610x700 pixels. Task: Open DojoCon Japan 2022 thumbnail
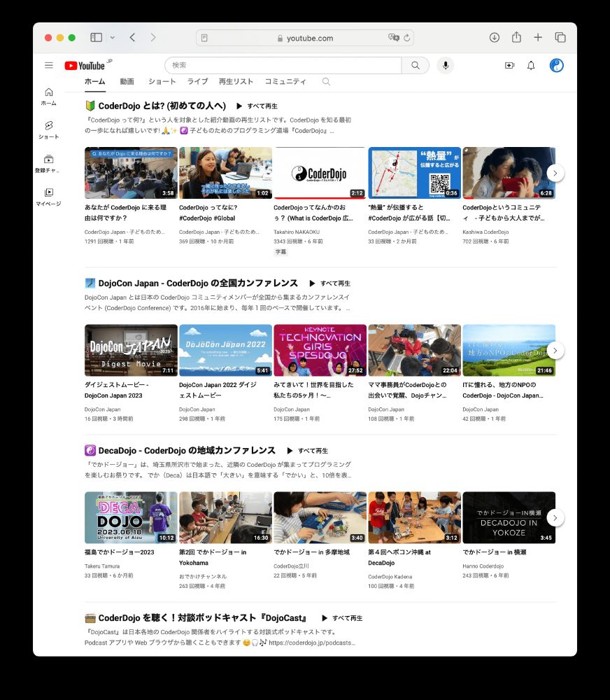point(225,350)
